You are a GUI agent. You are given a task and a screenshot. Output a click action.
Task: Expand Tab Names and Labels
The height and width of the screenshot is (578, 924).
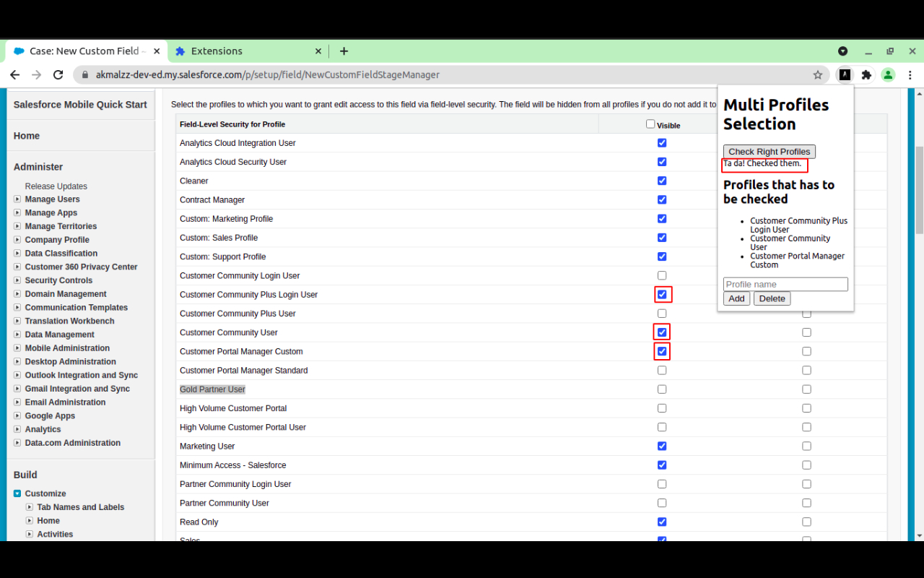(x=30, y=507)
